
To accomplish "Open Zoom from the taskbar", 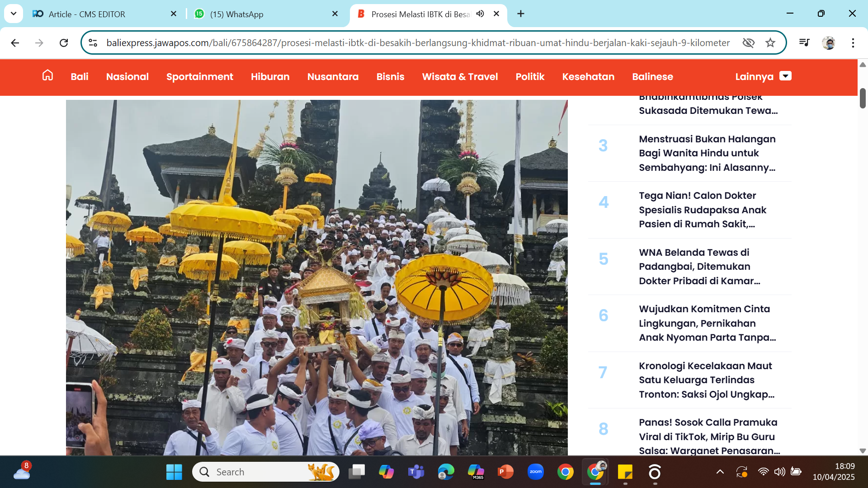I will coord(536,472).
